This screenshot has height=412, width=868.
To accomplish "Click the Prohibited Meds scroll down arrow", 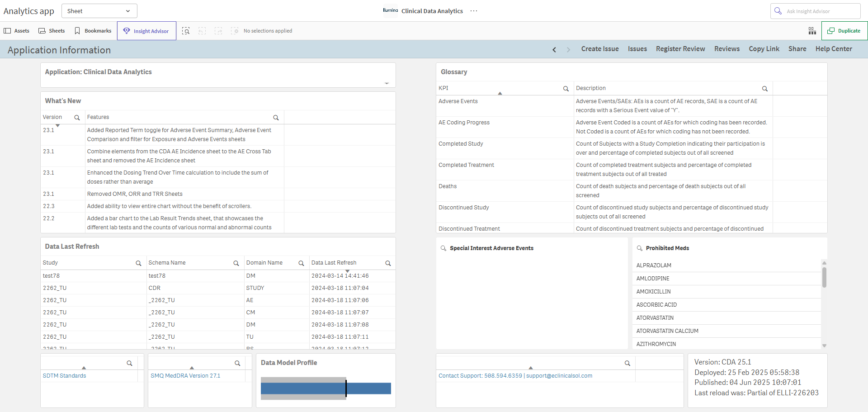I will click(824, 346).
